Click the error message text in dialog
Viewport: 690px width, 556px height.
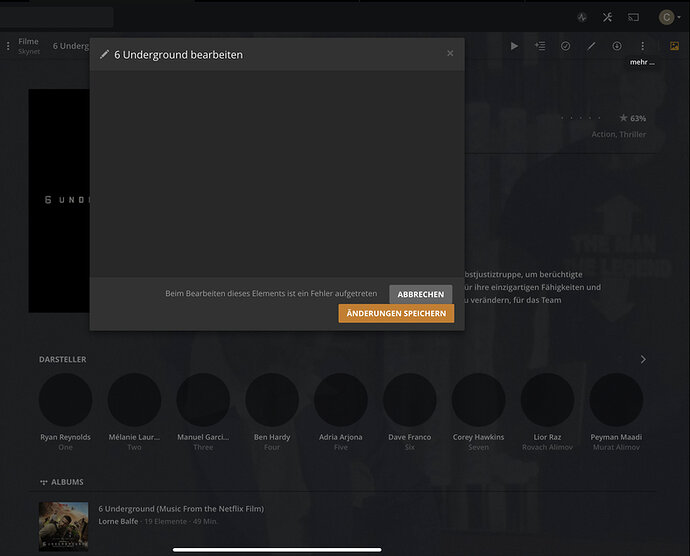tap(271, 294)
